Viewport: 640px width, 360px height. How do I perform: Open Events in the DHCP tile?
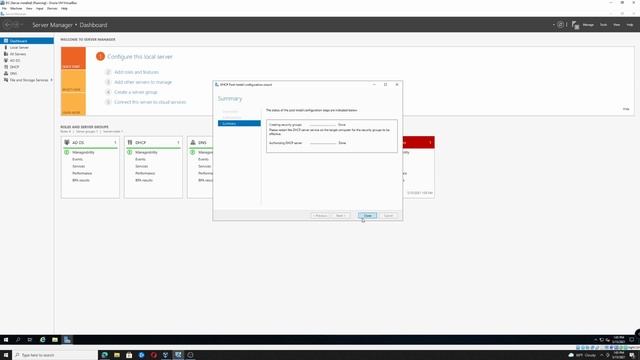[140, 159]
